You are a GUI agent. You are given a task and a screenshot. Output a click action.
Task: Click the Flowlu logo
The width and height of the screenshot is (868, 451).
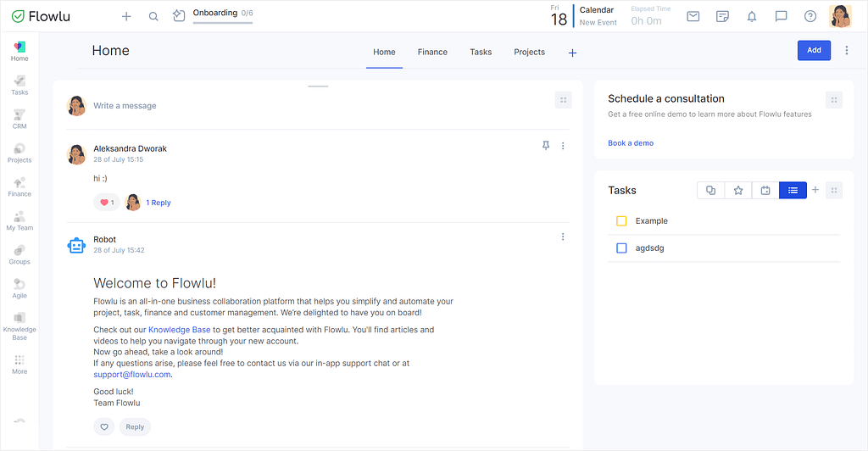[x=41, y=17]
